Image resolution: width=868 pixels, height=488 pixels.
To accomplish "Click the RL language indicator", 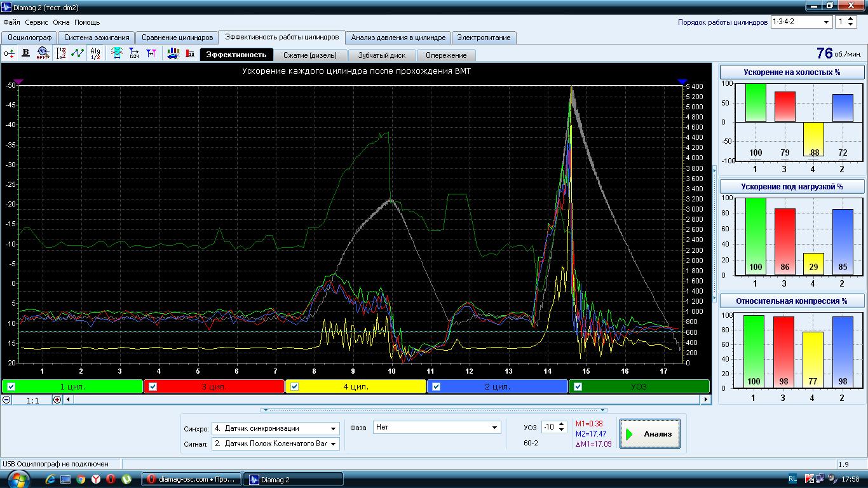I will tap(792, 478).
